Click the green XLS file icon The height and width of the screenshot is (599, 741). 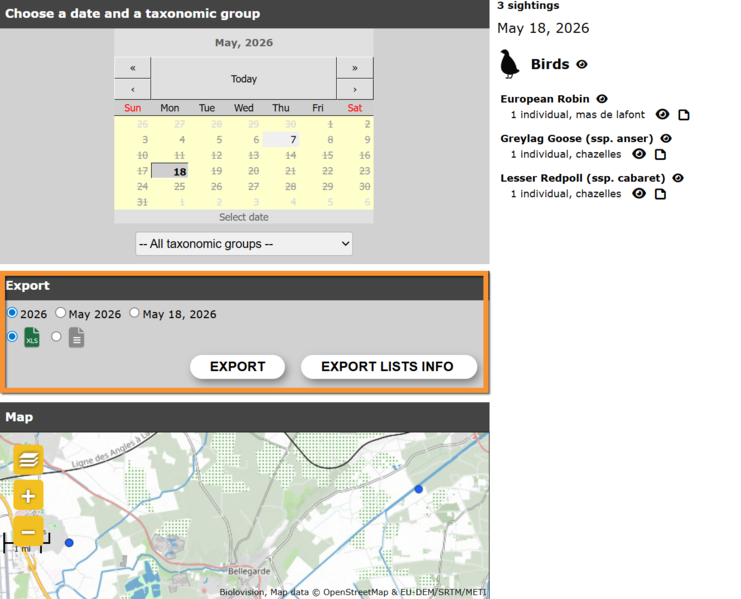pyautogui.click(x=32, y=337)
